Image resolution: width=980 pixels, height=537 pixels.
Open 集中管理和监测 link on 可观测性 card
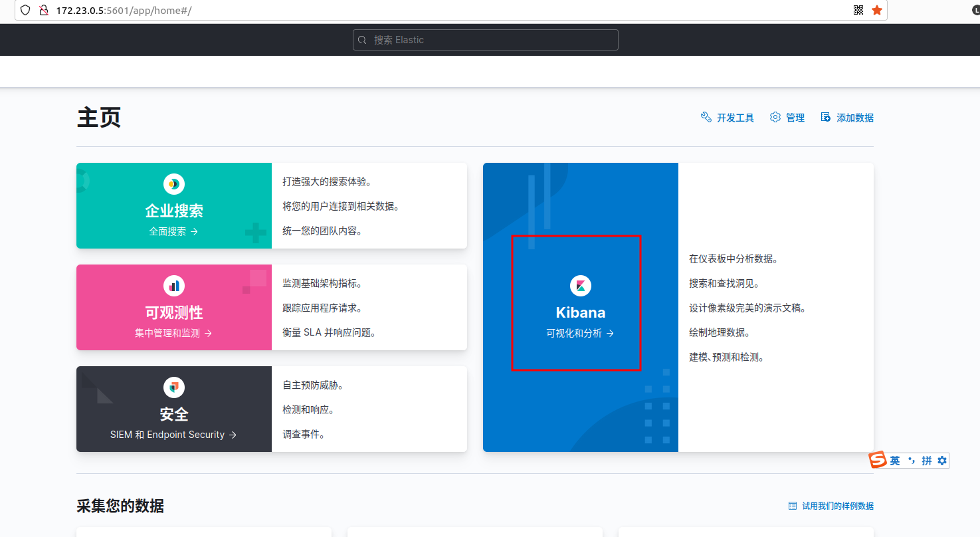point(174,333)
